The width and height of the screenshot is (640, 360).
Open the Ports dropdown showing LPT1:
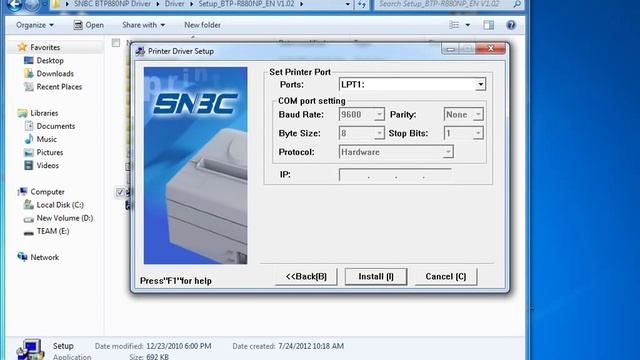pos(412,84)
